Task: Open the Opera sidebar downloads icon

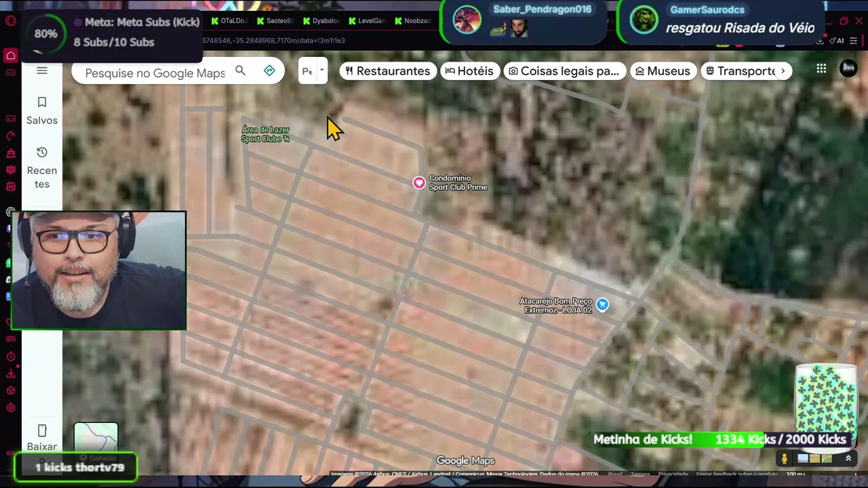Action: [x=11, y=373]
